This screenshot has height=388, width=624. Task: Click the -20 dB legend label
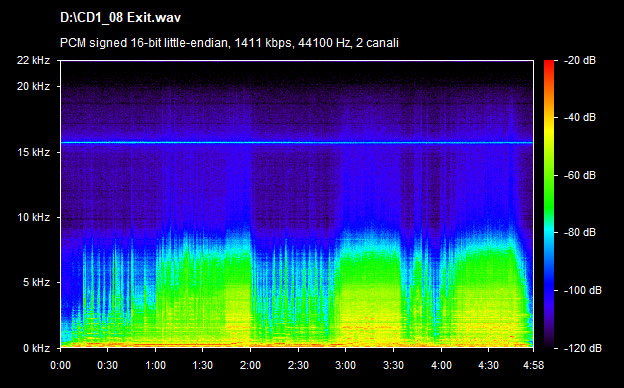coord(580,60)
